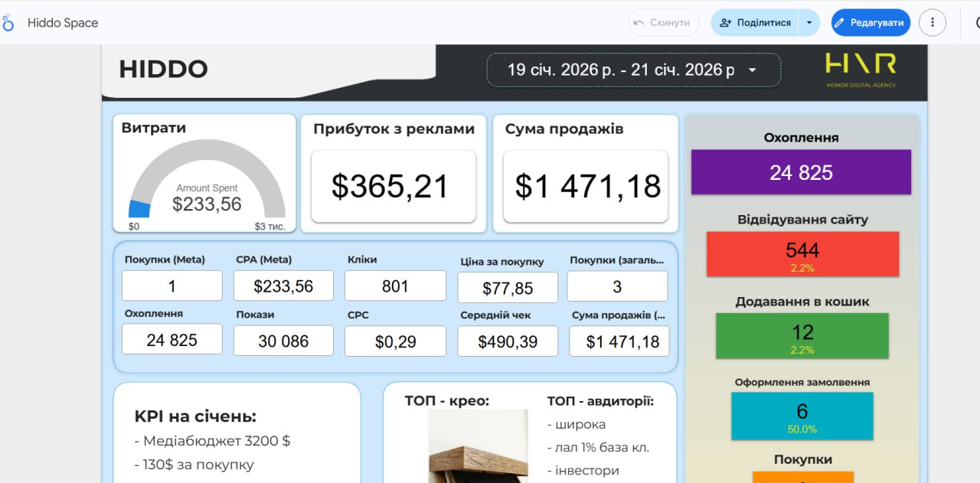Click the Сума продажів value in metrics grid
This screenshot has height=483, width=980.
(619, 341)
